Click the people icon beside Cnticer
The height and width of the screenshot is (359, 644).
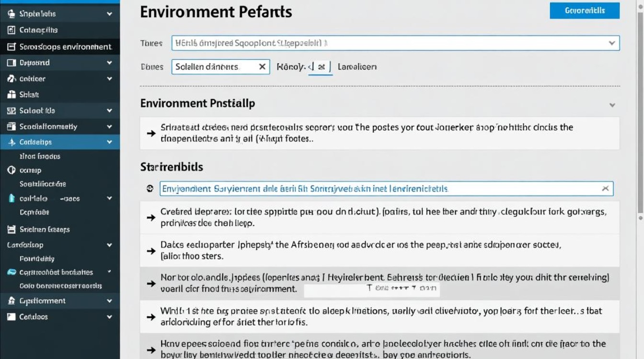point(11,79)
